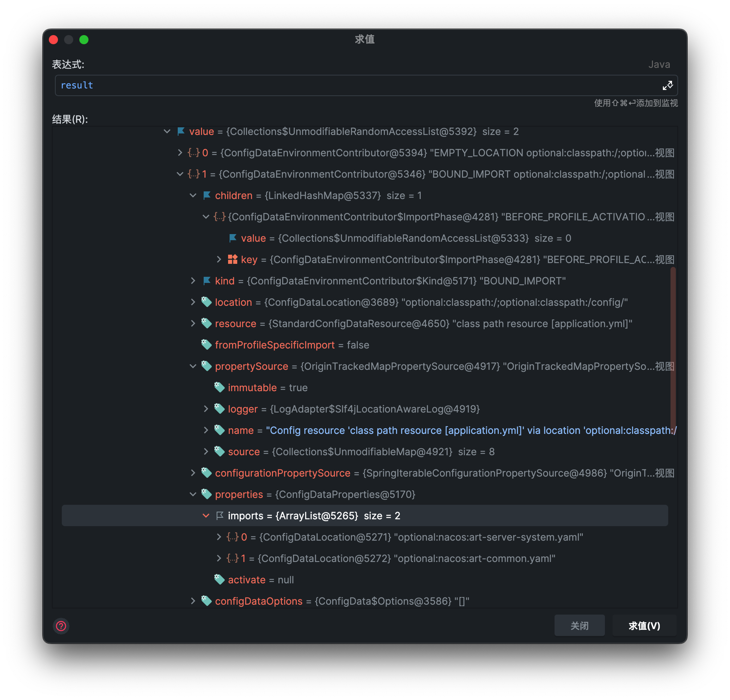The width and height of the screenshot is (730, 700).
Task: Click the object braces icon of element 0
Action: pyautogui.click(x=194, y=153)
